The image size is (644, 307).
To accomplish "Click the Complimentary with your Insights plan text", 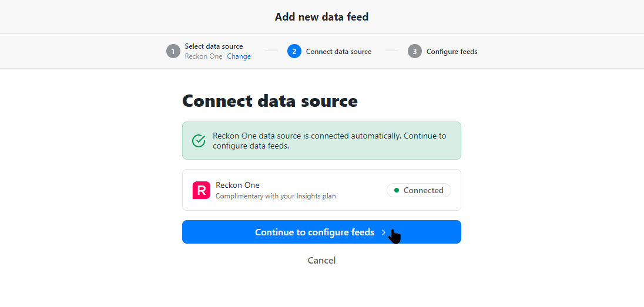I will coord(276,196).
